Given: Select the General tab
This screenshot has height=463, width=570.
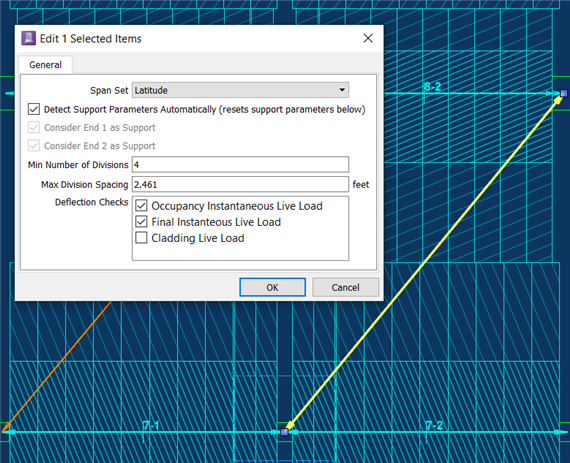Looking at the screenshot, I should pos(45,65).
